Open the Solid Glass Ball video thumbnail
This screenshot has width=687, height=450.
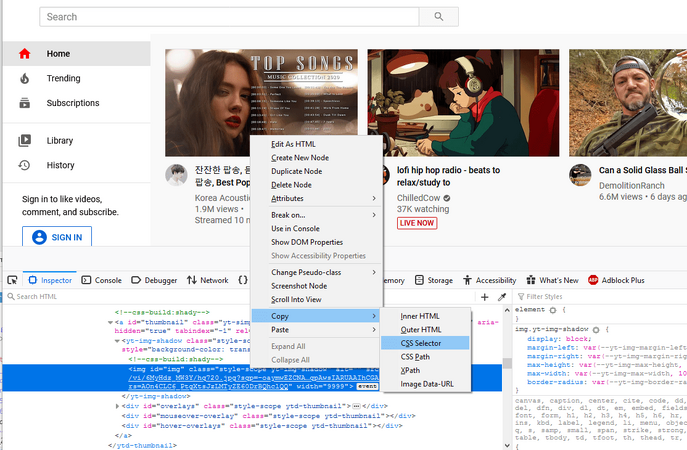point(628,103)
